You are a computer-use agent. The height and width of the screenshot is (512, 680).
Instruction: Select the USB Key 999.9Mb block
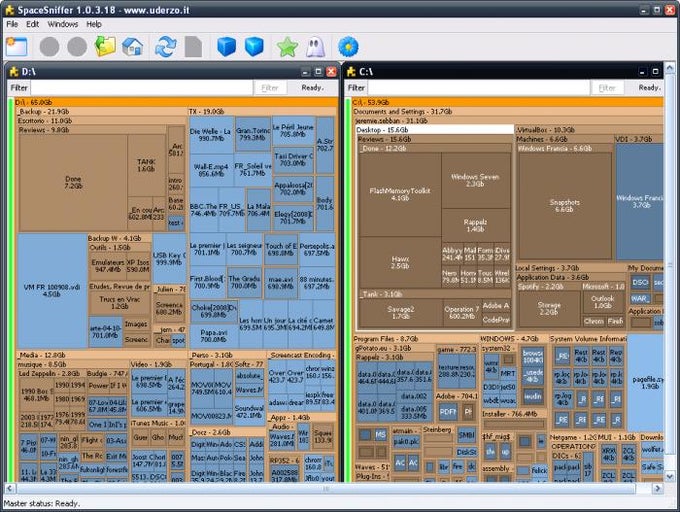point(169,259)
